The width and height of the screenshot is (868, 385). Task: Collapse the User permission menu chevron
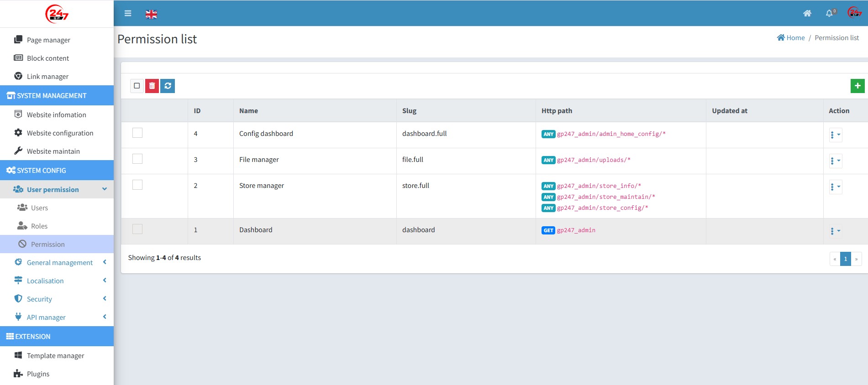click(x=105, y=189)
